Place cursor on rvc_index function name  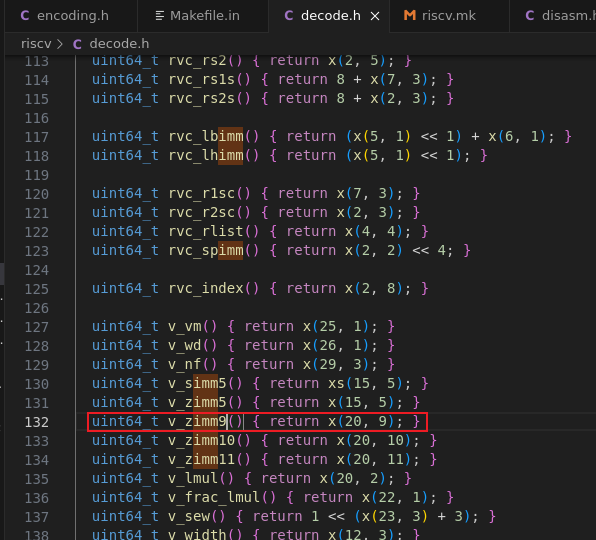click(x=206, y=288)
